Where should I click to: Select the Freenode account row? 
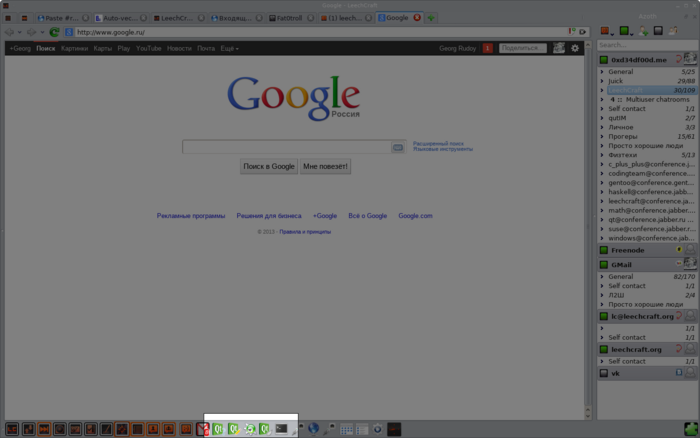pyautogui.click(x=647, y=250)
